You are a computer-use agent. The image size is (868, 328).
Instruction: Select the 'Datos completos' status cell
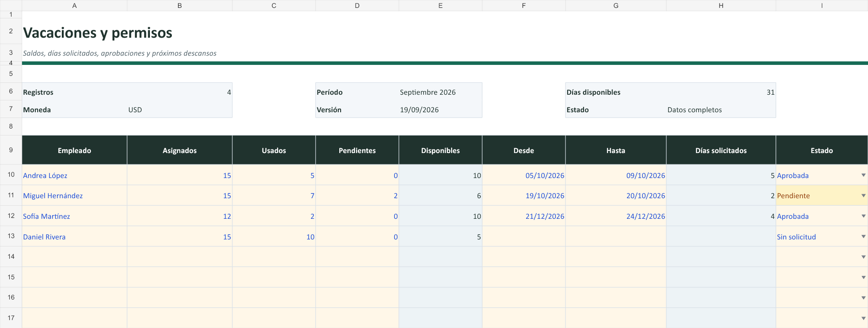(x=721, y=110)
